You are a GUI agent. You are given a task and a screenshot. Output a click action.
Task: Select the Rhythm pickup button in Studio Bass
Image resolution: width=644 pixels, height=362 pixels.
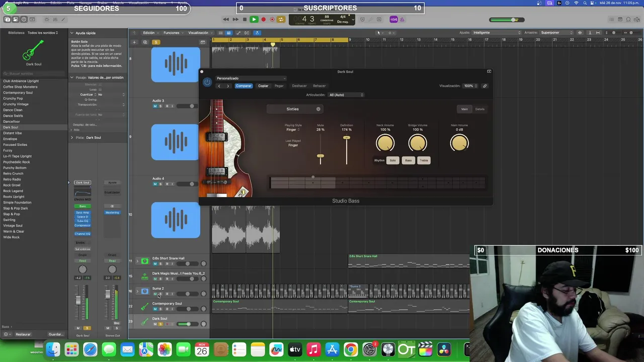pos(379,160)
